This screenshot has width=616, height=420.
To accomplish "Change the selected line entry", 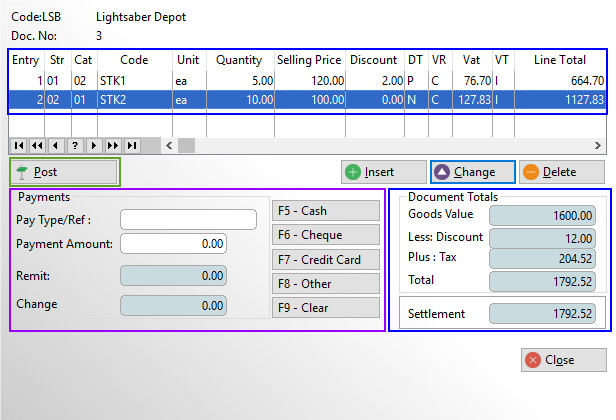I will click(x=472, y=172).
